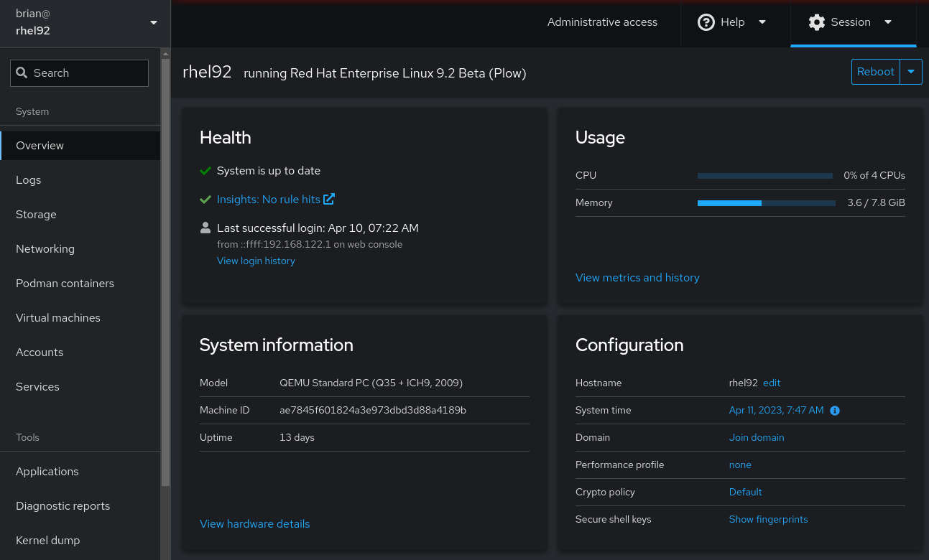Viewport: 929px width, 560px height.
Task: Click the Session gear icon
Action: click(x=816, y=22)
